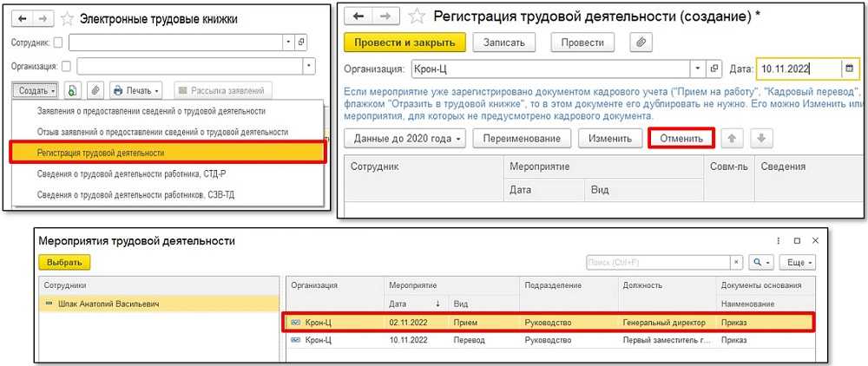Open the Печать dropdown menu
868x366 pixels.
tap(136, 90)
